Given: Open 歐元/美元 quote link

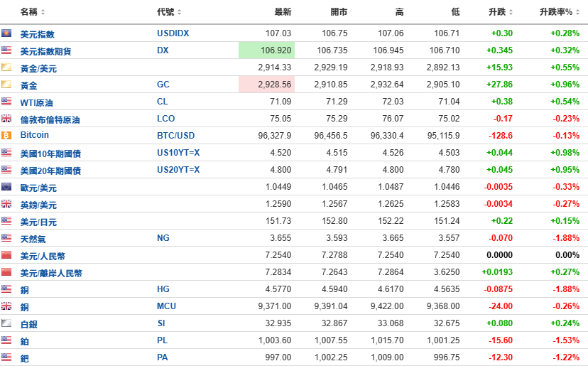Looking at the screenshot, I should pyautogui.click(x=38, y=188).
